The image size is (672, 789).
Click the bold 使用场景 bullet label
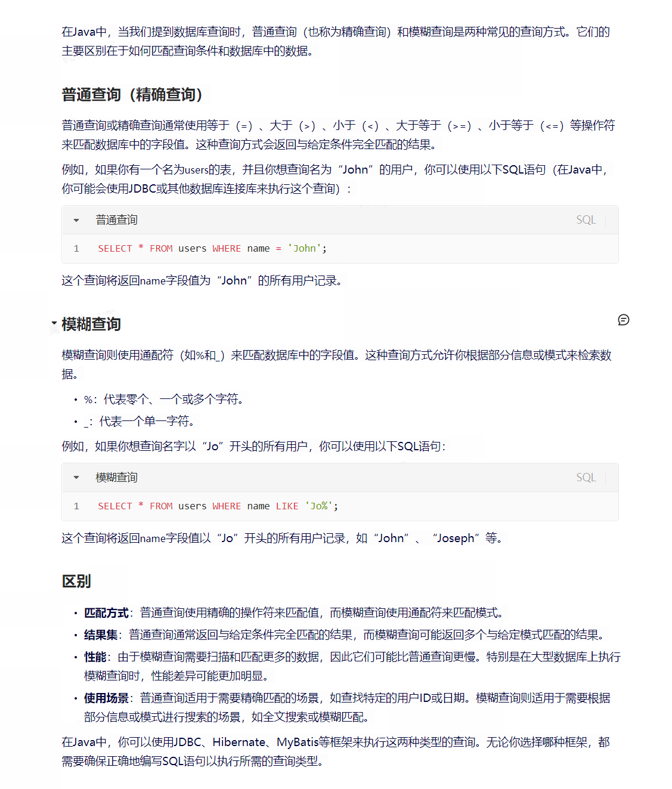pos(106,698)
